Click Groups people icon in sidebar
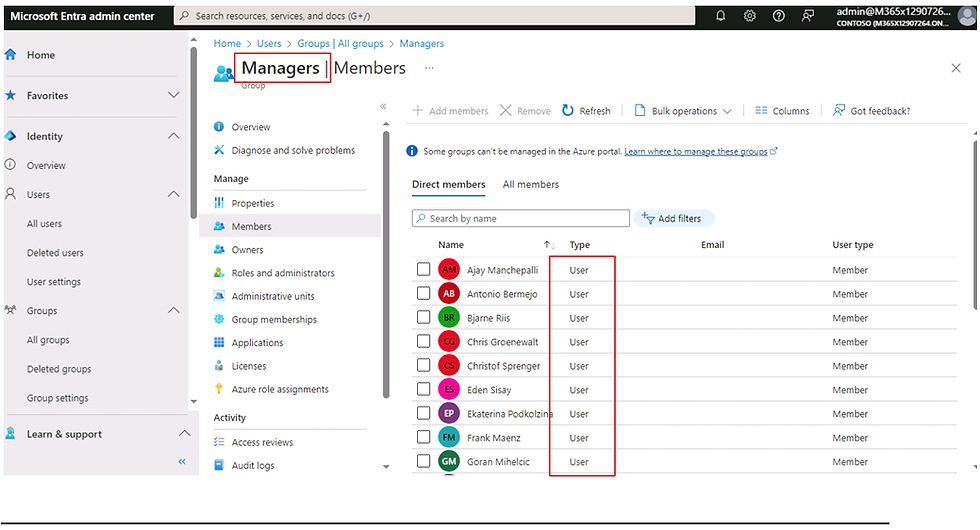 (x=11, y=310)
